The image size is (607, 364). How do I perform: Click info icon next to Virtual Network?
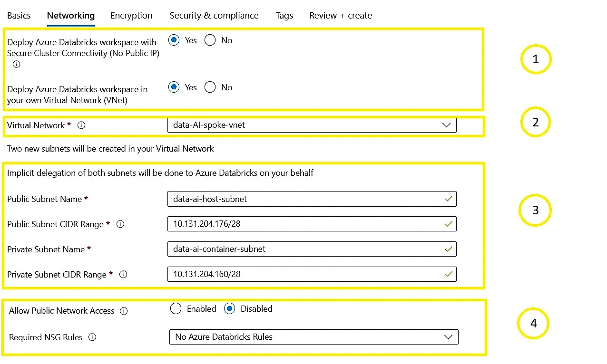[81, 125]
